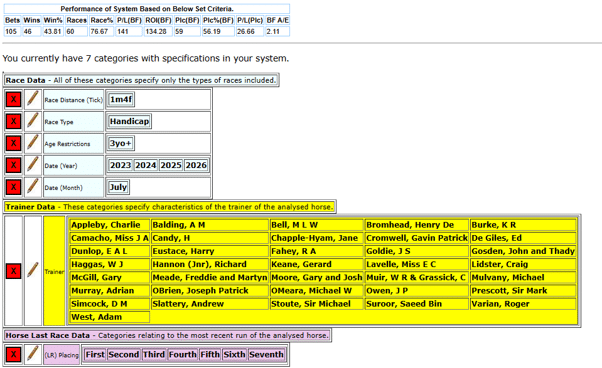
Task: Remove the Race Distance category with red X
Action: click(x=13, y=100)
